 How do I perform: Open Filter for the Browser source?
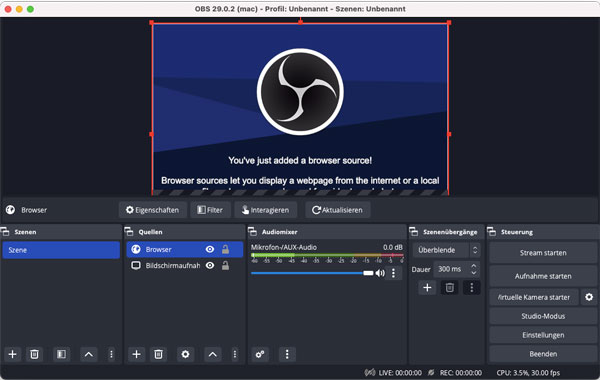tap(210, 210)
